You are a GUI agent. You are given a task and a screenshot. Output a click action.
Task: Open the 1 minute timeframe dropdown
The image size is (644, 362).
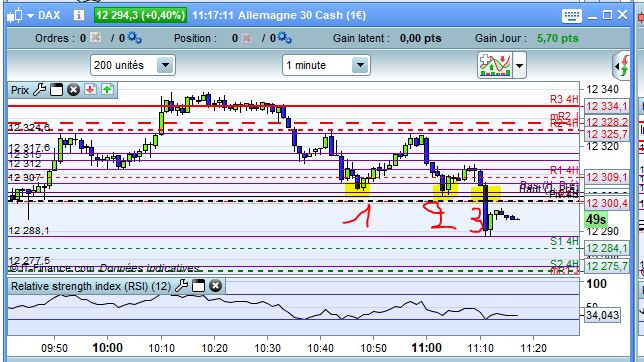coord(326,65)
